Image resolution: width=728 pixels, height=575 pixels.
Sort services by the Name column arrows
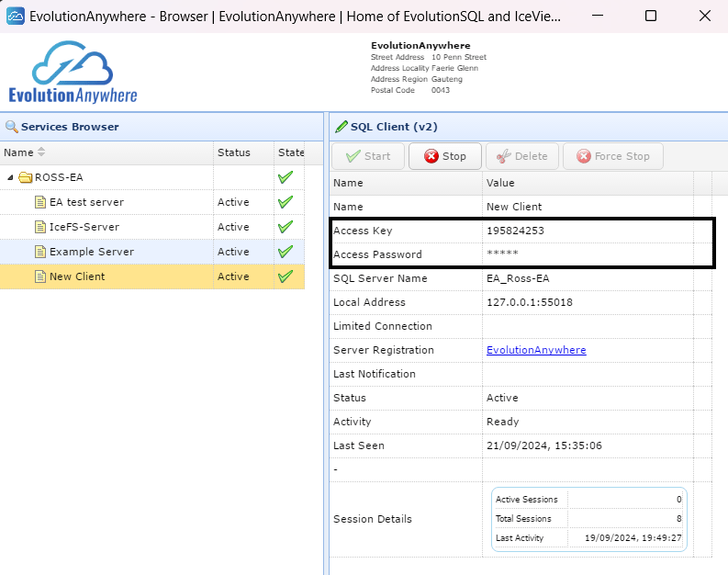[41, 152]
